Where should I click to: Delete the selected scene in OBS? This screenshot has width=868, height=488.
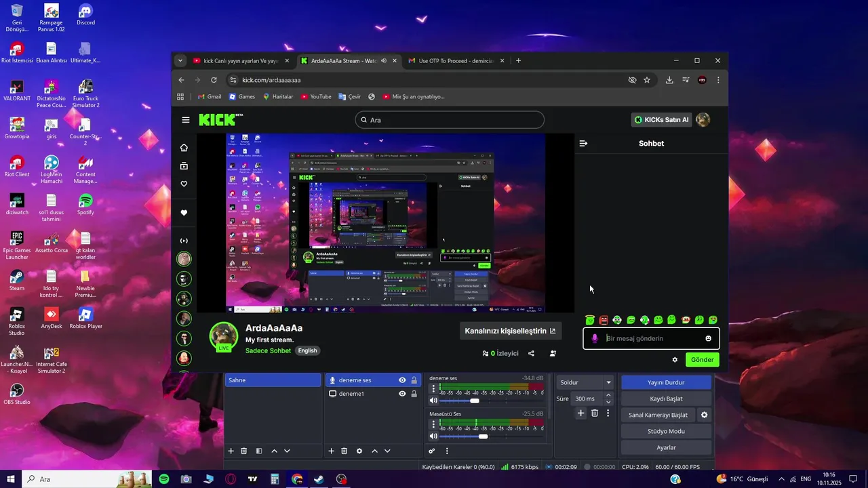click(244, 451)
